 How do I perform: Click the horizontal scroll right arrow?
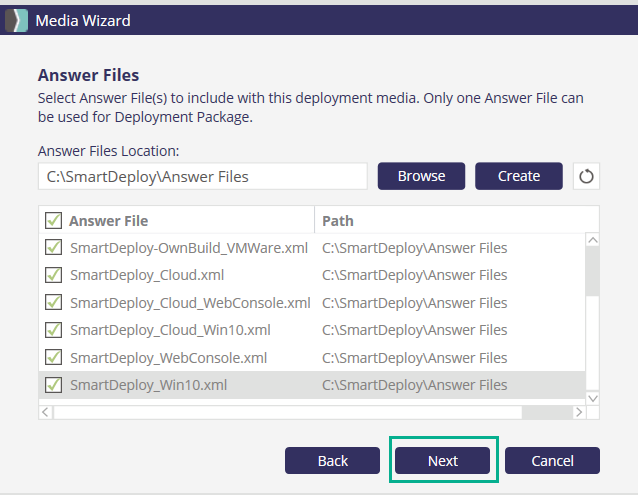577,412
